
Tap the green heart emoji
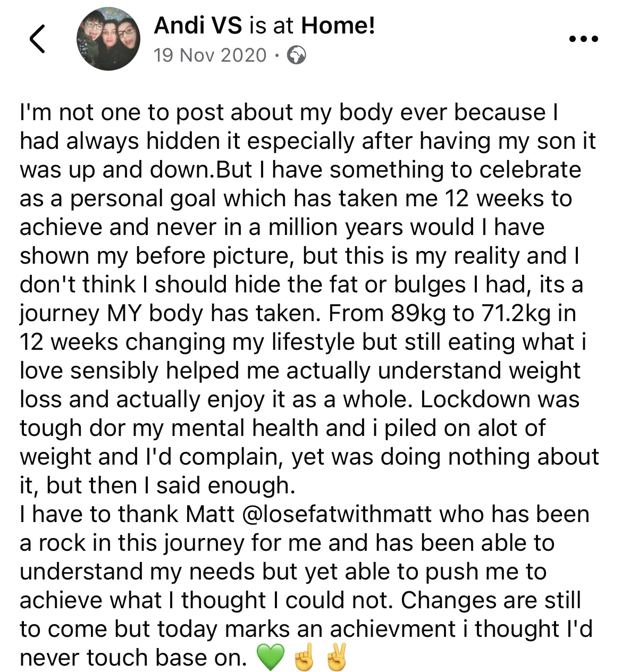tap(271, 658)
